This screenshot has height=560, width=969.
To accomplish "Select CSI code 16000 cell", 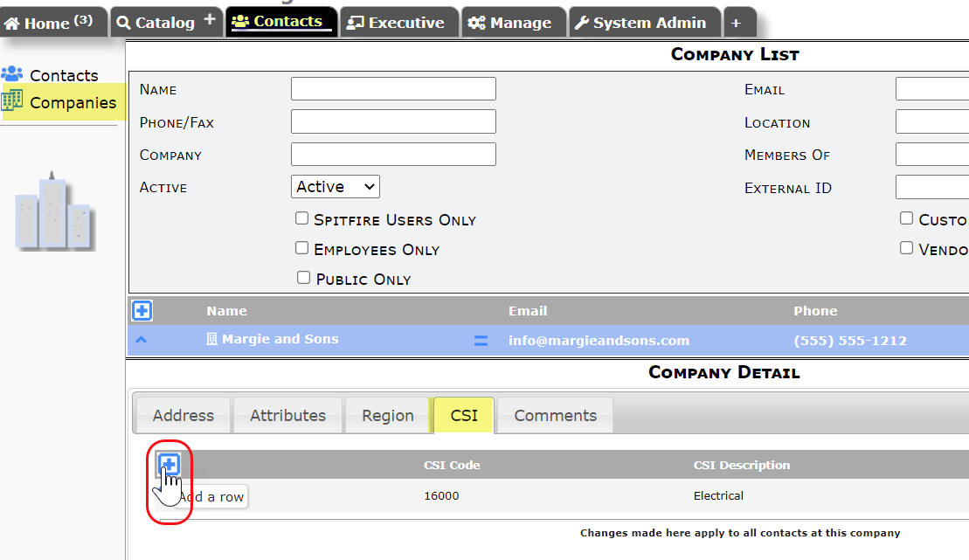I will point(441,495).
